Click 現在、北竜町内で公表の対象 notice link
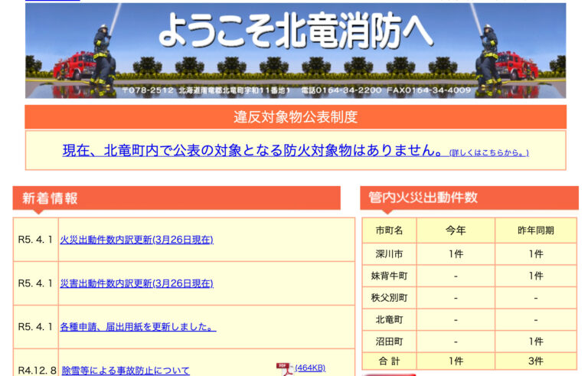This screenshot has height=376, width=588. (253, 151)
